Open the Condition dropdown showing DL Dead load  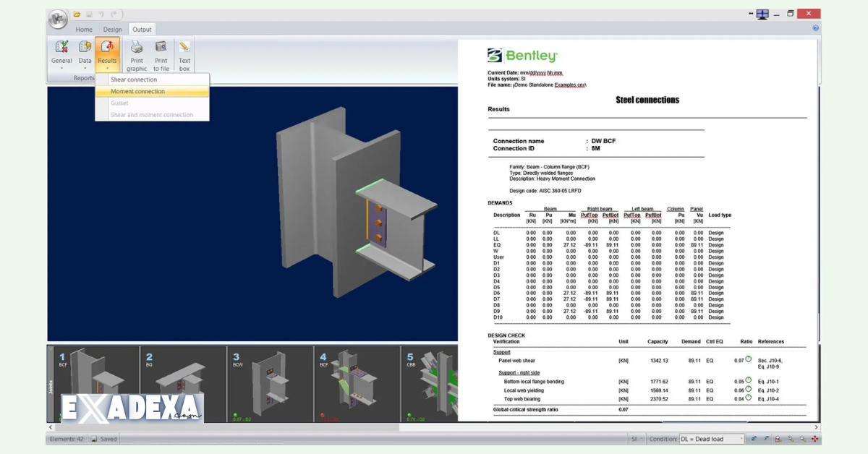coord(743,439)
